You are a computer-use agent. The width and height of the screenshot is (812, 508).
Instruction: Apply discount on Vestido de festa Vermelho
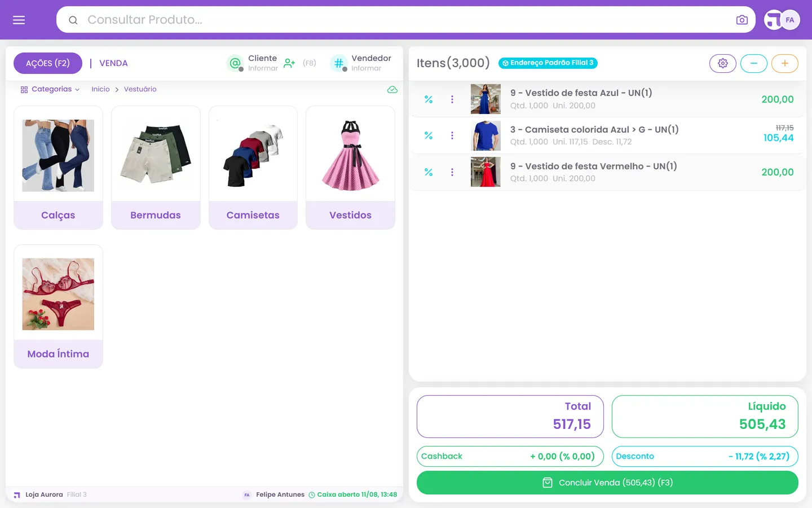point(429,172)
